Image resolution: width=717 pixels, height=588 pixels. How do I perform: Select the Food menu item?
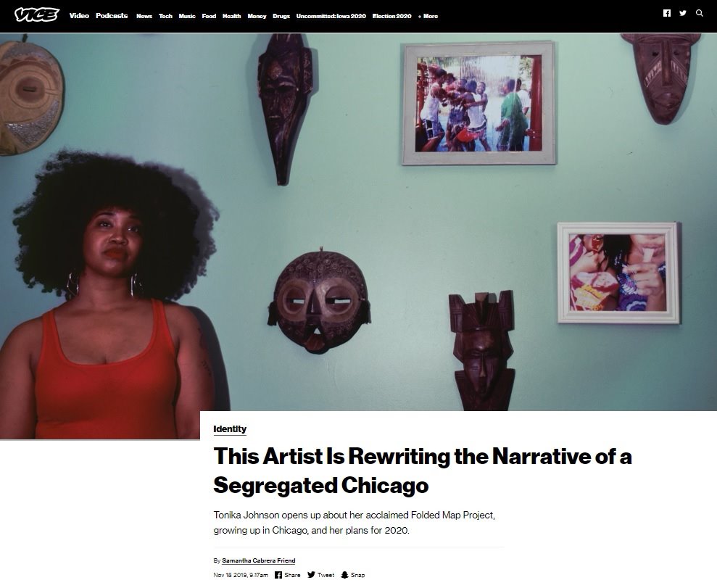click(x=209, y=16)
